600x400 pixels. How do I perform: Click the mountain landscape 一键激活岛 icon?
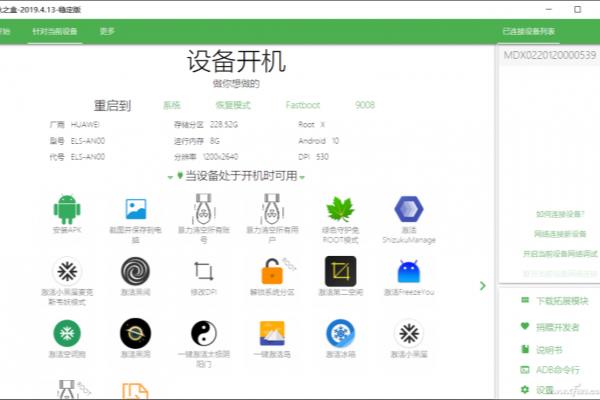(x=272, y=333)
